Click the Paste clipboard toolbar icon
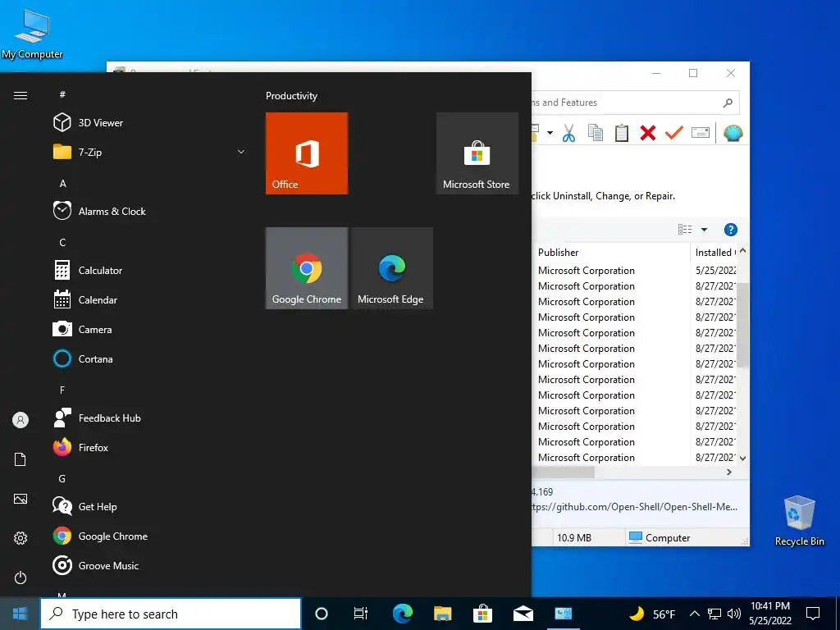 (622, 133)
